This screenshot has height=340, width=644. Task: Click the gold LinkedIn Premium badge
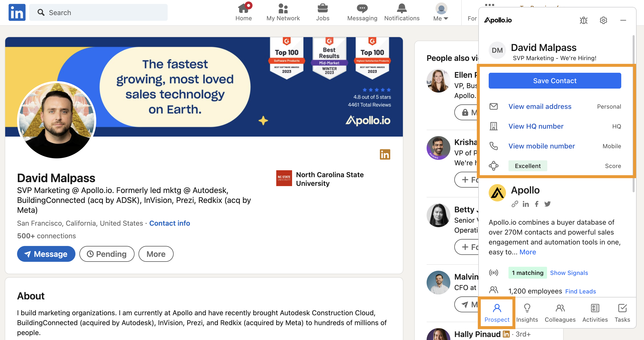coord(385,154)
